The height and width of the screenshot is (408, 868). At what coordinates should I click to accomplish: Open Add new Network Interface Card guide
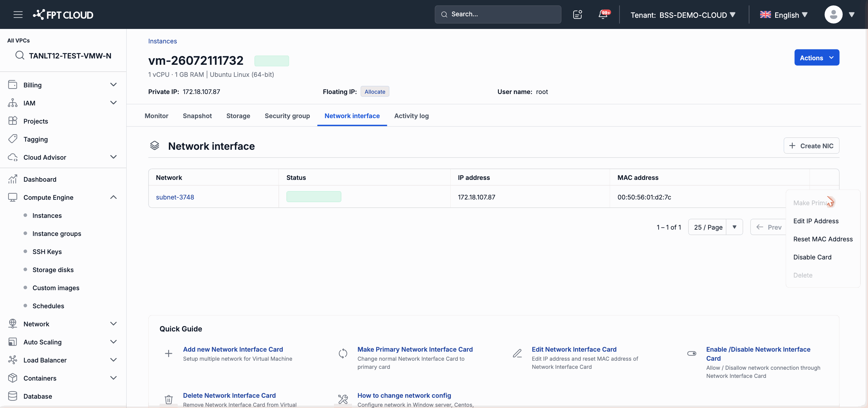coord(233,349)
